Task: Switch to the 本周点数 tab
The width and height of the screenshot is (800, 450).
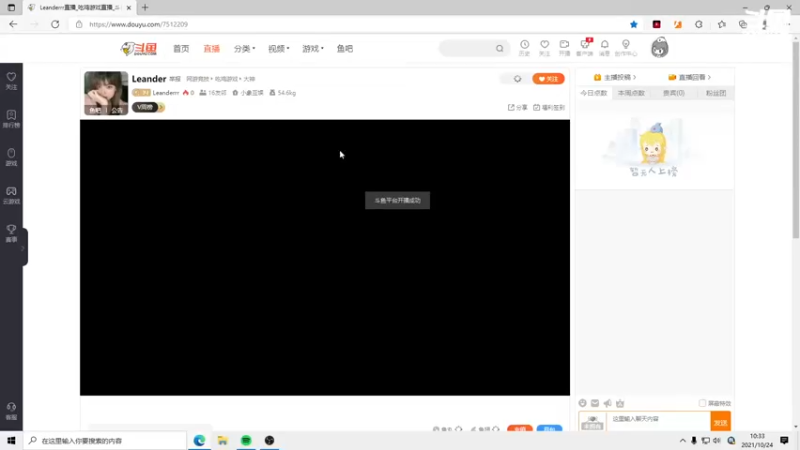Action: pyautogui.click(x=631, y=93)
